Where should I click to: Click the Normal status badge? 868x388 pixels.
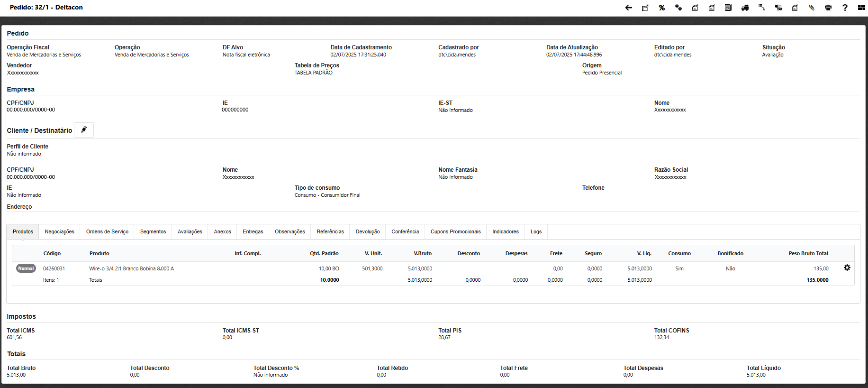click(x=26, y=268)
